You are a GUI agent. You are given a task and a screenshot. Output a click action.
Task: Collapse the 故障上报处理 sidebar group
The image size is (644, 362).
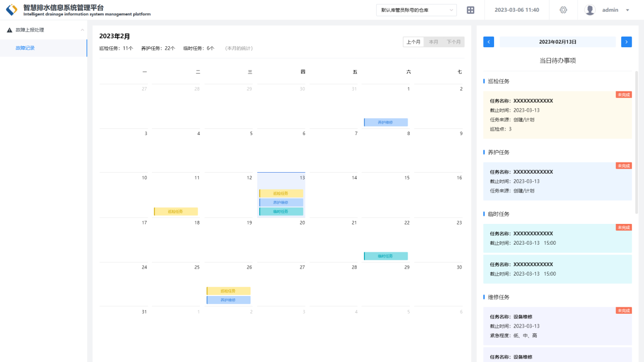(82, 30)
